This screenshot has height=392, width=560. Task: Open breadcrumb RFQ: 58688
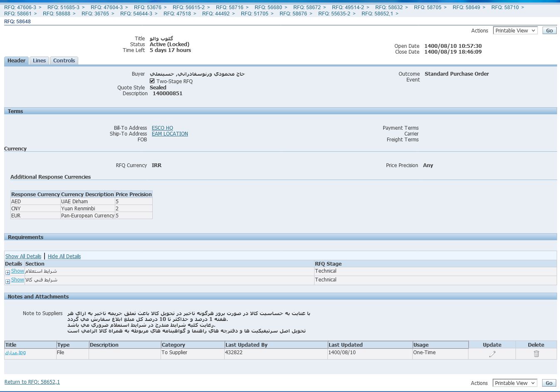click(x=57, y=14)
